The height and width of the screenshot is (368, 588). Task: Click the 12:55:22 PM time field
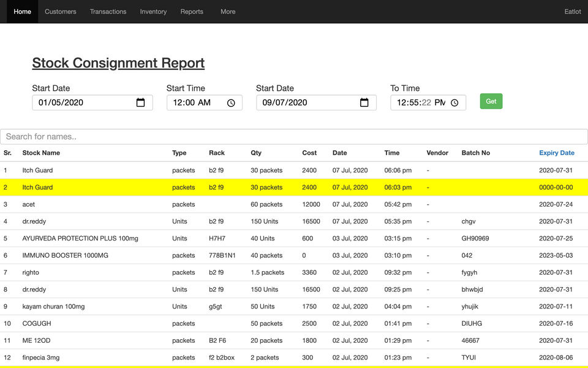click(x=428, y=102)
